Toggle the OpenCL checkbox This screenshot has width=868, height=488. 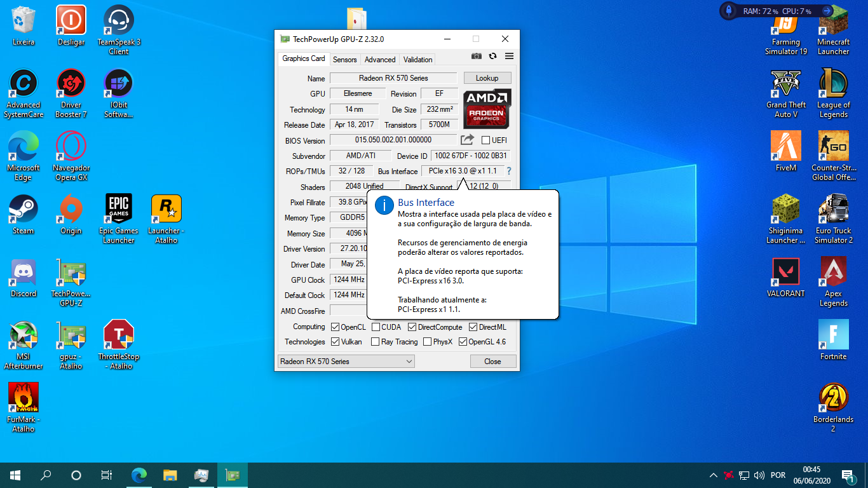(336, 327)
